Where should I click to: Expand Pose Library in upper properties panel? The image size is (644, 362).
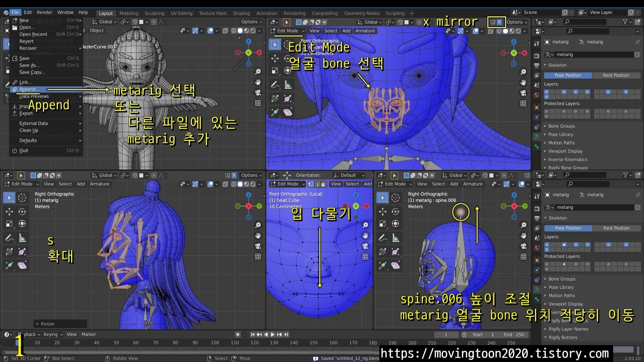pyautogui.click(x=561, y=134)
